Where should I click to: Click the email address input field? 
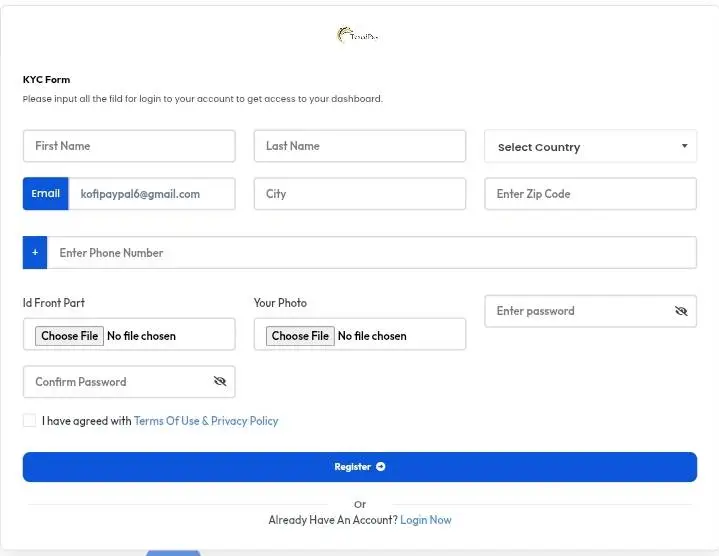point(151,194)
